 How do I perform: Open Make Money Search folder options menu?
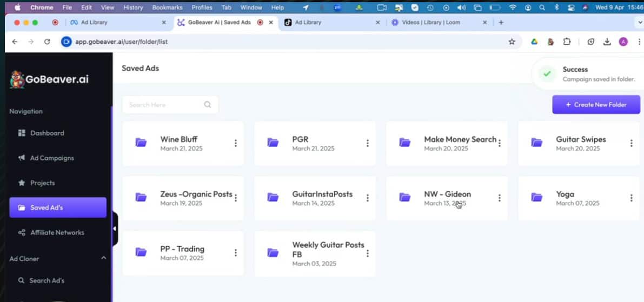500,143
